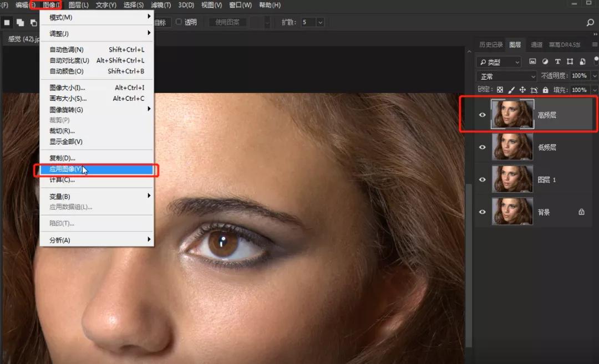
Task: Open the 类型 layer filter dropdown
Action: pyautogui.click(x=499, y=62)
